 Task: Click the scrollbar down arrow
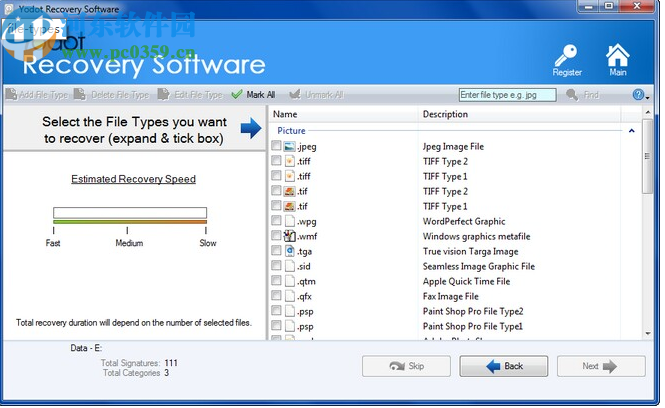(647, 333)
